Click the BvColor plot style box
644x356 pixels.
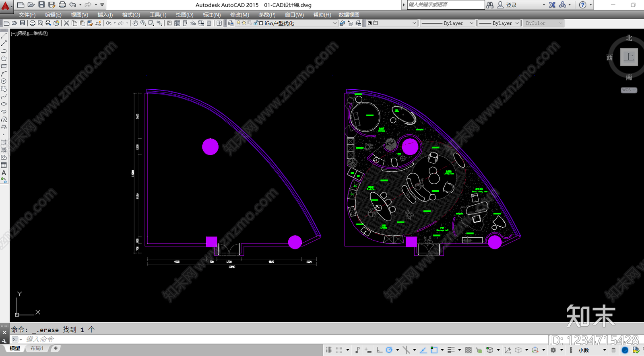click(543, 23)
